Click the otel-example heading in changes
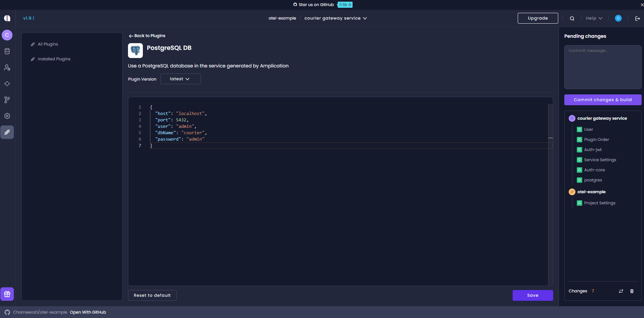The image size is (644, 318). [591, 192]
